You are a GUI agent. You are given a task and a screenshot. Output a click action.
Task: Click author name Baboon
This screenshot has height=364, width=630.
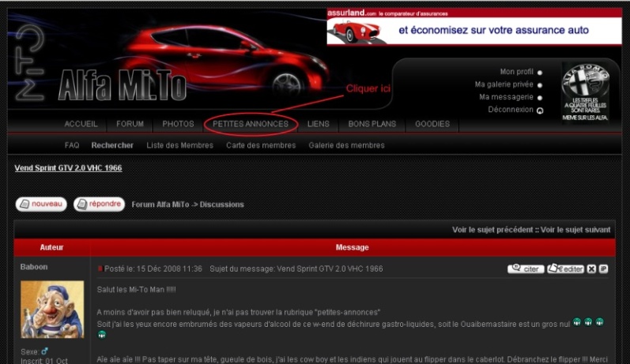pyautogui.click(x=34, y=267)
